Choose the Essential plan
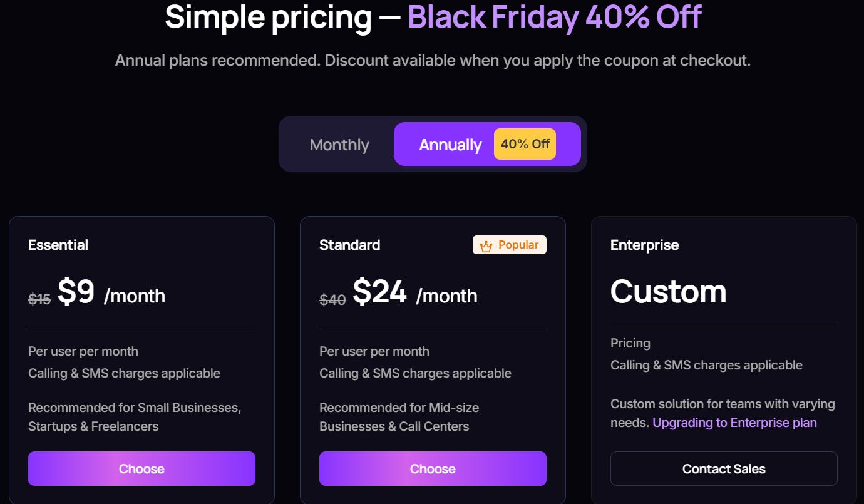Viewport: 864px width, 504px height. point(141,468)
